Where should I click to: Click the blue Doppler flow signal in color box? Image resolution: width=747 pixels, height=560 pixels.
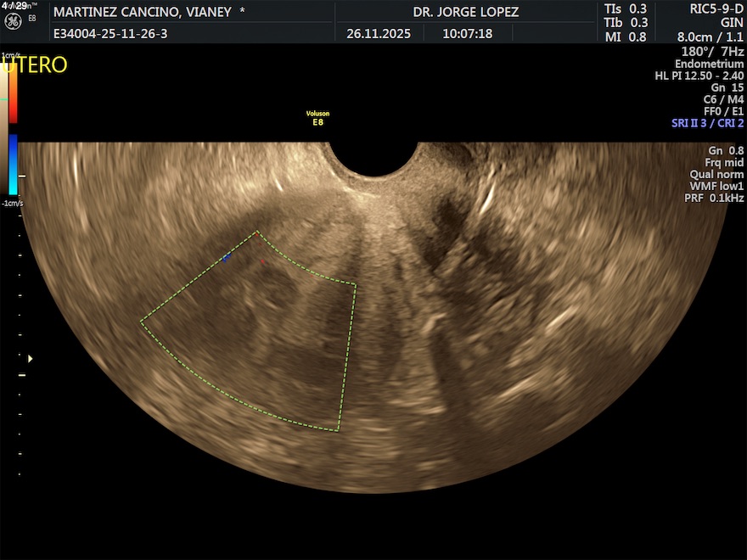226,257
